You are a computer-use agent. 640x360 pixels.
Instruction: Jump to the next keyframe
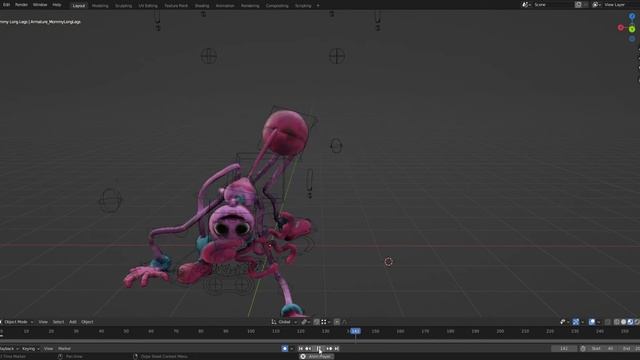tap(329, 349)
